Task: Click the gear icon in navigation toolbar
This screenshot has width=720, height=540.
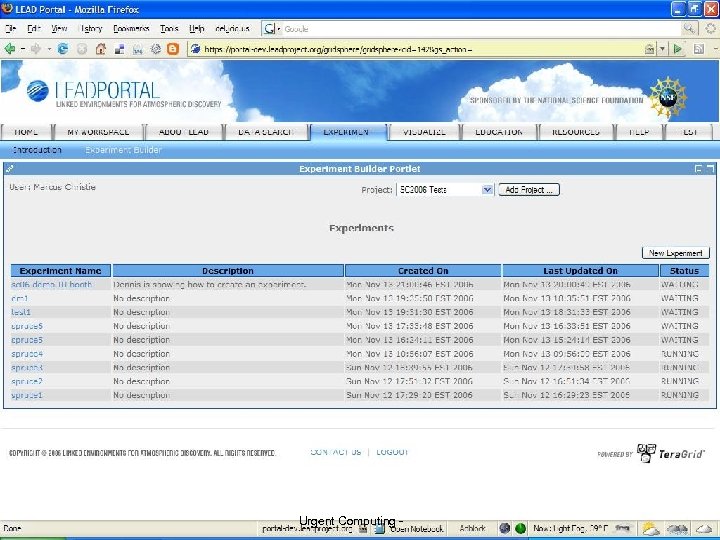Action: tap(156, 49)
